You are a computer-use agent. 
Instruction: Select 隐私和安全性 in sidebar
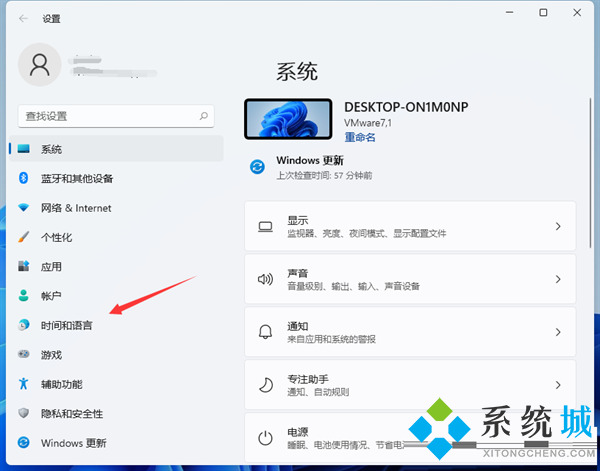pyautogui.click(x=116, y=413)
